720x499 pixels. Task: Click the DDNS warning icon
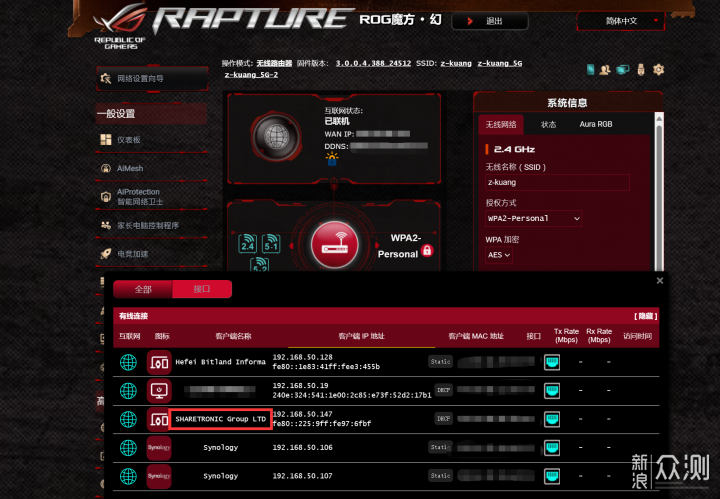[x=332, y=159]
